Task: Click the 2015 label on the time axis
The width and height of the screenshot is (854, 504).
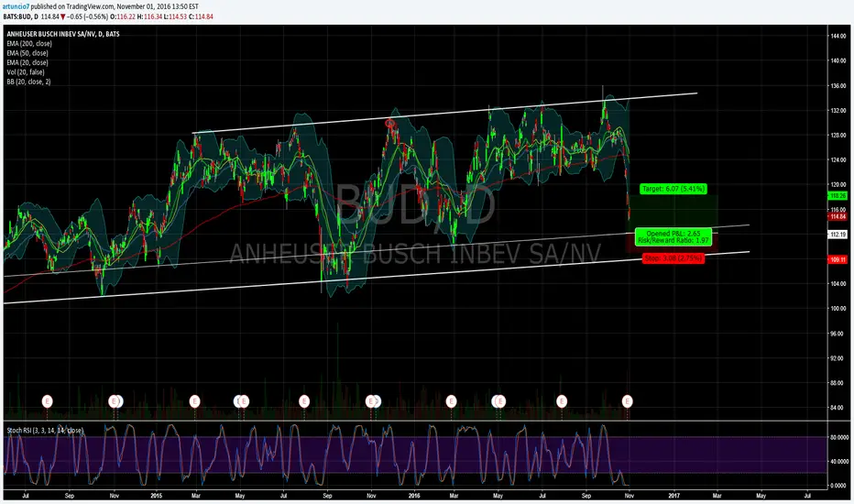Action: [157, 496]
